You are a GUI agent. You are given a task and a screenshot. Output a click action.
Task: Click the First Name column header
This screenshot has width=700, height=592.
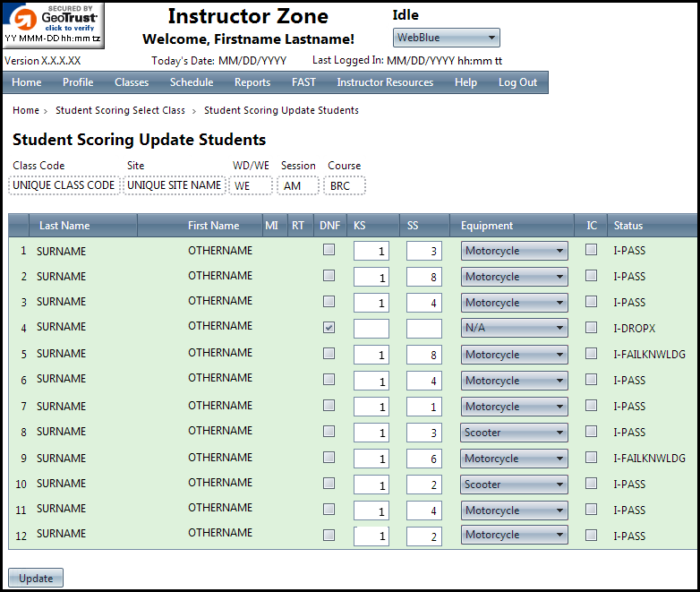(213, 226)
